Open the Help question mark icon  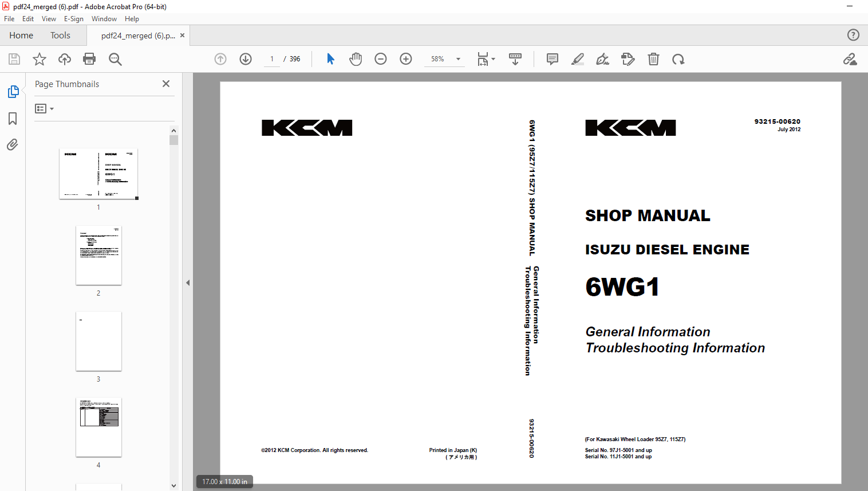coord(853,35)
